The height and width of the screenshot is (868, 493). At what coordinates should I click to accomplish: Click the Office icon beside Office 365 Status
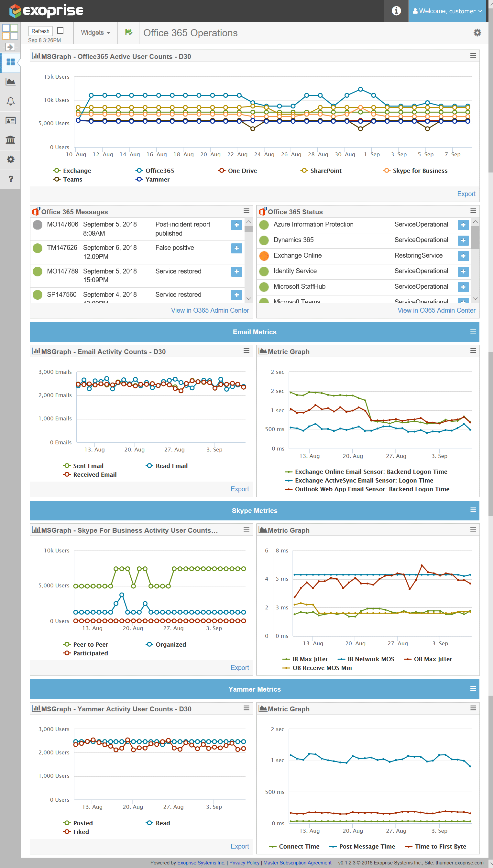(263, 211)
